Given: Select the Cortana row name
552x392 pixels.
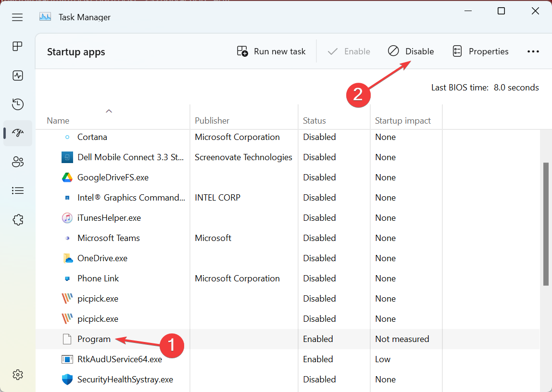Looking at the screenshot, I should coord(92,137).
